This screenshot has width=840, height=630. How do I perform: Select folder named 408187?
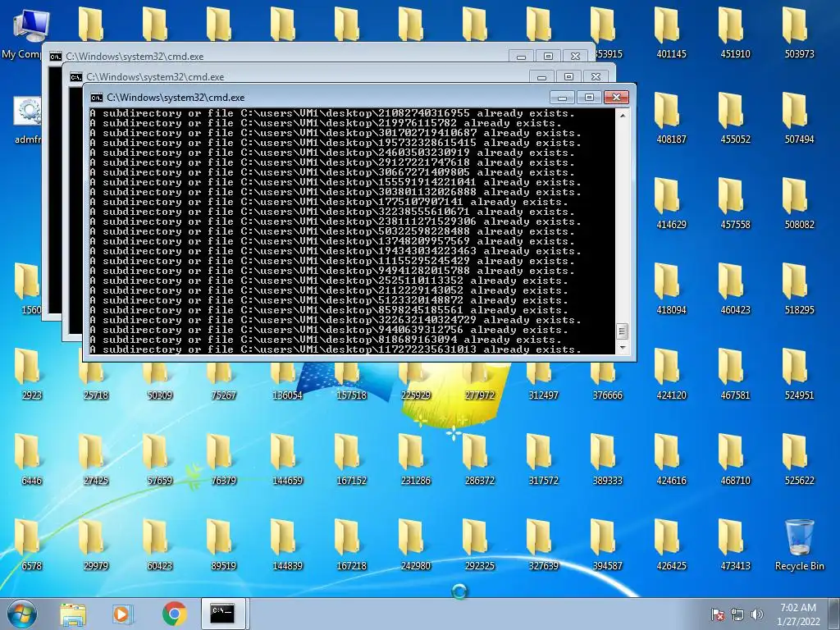tap(671, 118)
